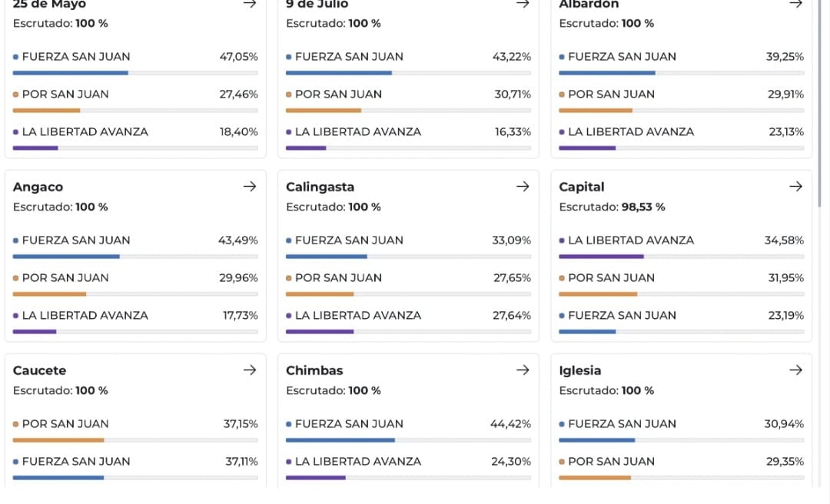Click the Iglesia department title
Viewport: 830px width, 504px height.
pos(580,370)
